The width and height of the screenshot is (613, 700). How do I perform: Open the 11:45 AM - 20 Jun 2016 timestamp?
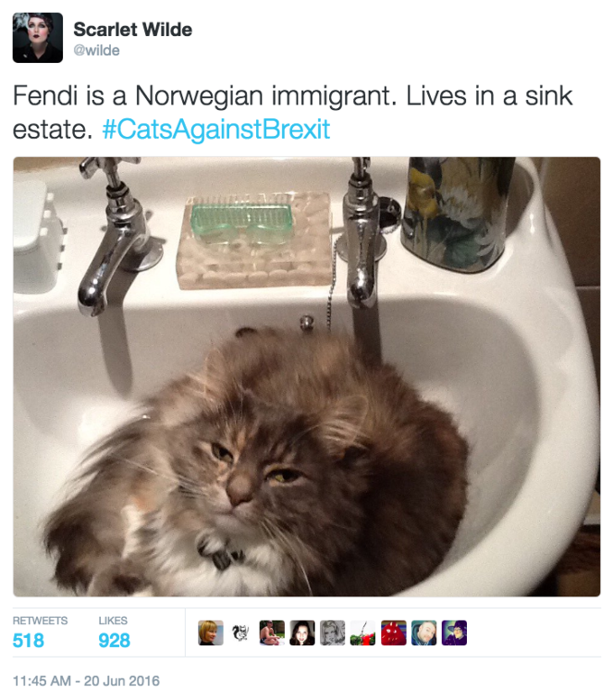pyautogui.click(x=87, y=681)
